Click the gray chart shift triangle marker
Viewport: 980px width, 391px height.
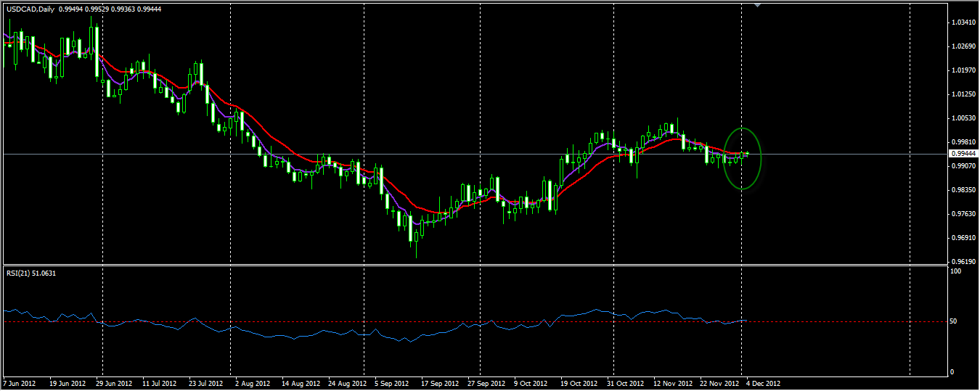pyautogui.click(x=758, y=6)
